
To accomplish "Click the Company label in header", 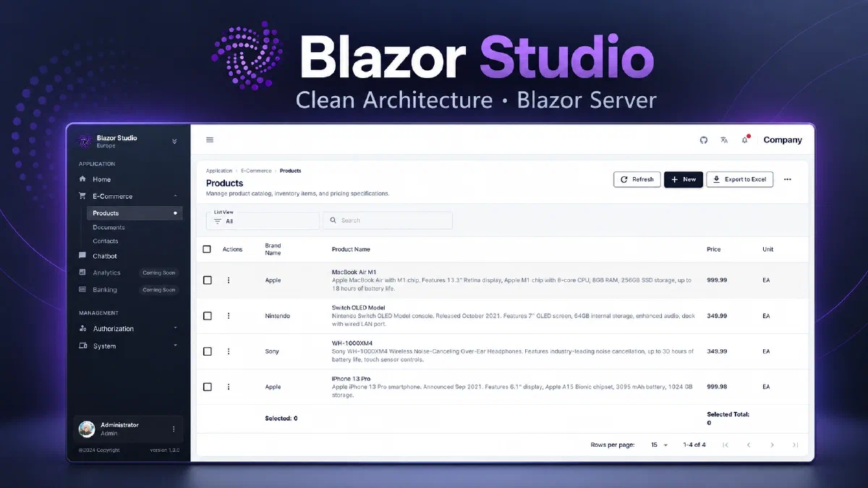I will [x=783, y=140].
